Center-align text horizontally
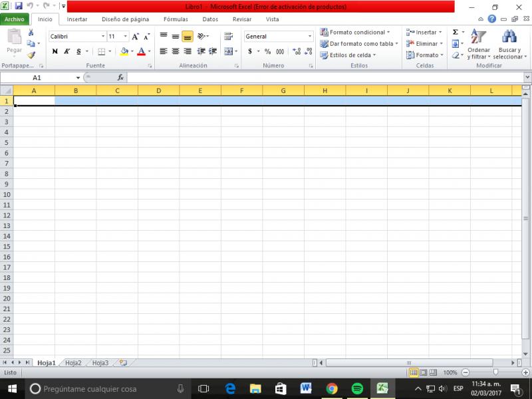This screenshot has height=399, width=532. pyautogui.click(x=176, y=51)
